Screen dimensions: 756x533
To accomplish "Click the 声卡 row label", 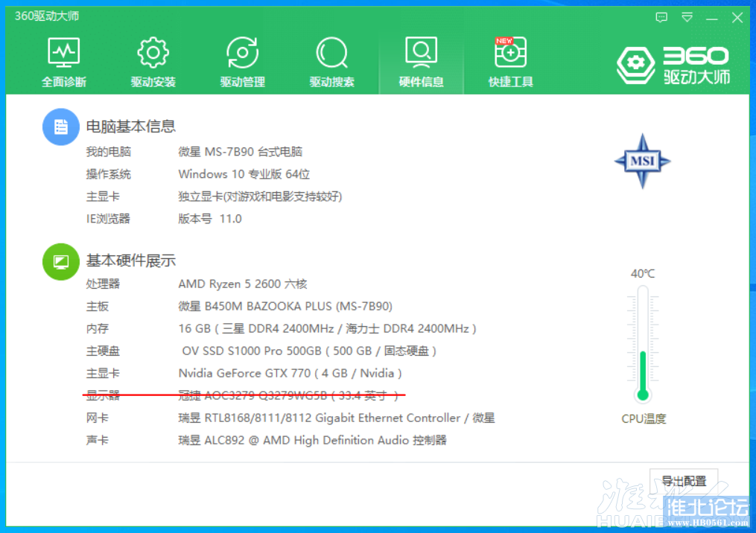I will [98, 441].
